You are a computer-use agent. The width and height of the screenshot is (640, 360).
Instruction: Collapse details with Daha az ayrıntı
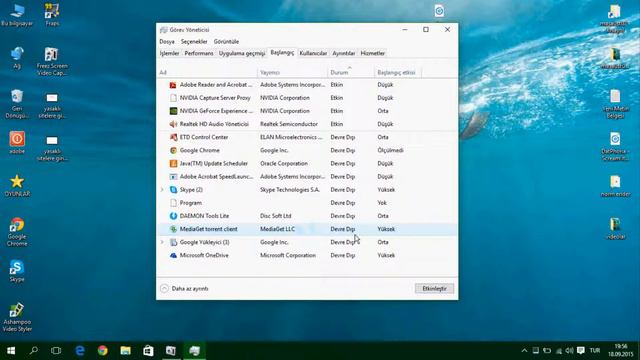coord(184,289)
